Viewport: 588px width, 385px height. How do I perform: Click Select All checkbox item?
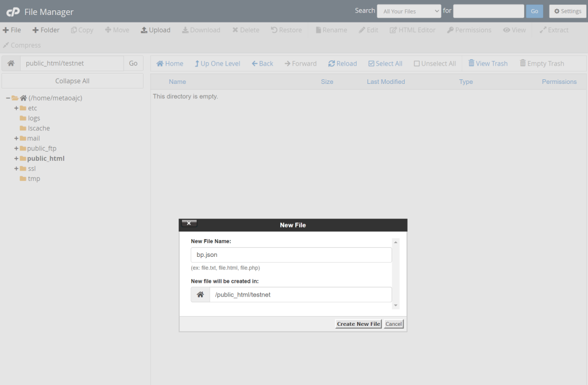[385, 64]
